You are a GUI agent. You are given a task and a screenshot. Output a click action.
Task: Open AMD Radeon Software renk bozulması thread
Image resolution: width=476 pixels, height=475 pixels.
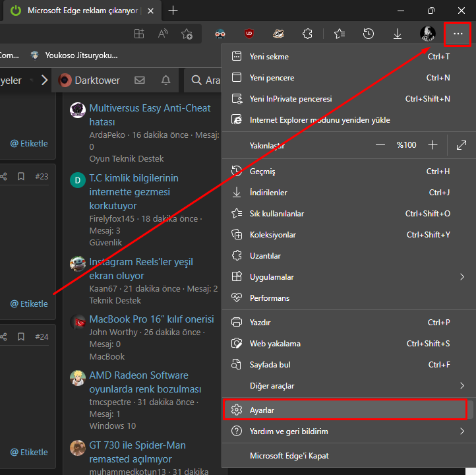[x=145, y=382]
